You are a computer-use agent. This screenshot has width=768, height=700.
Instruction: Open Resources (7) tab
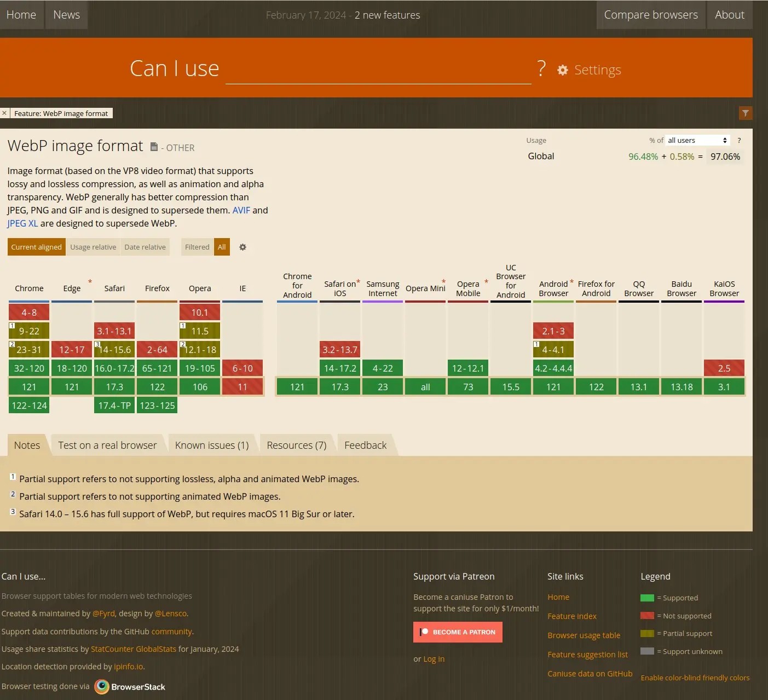(x=297, y=446)
